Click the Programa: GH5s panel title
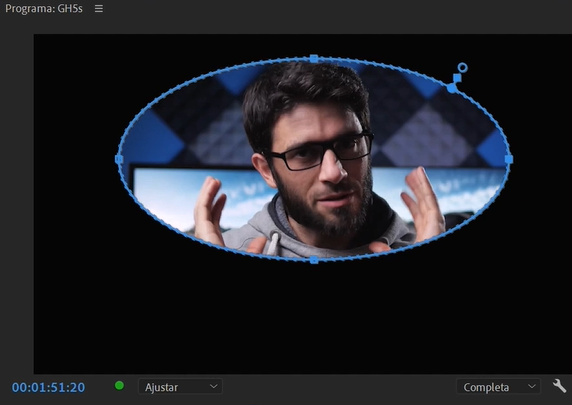 (44, 9)
